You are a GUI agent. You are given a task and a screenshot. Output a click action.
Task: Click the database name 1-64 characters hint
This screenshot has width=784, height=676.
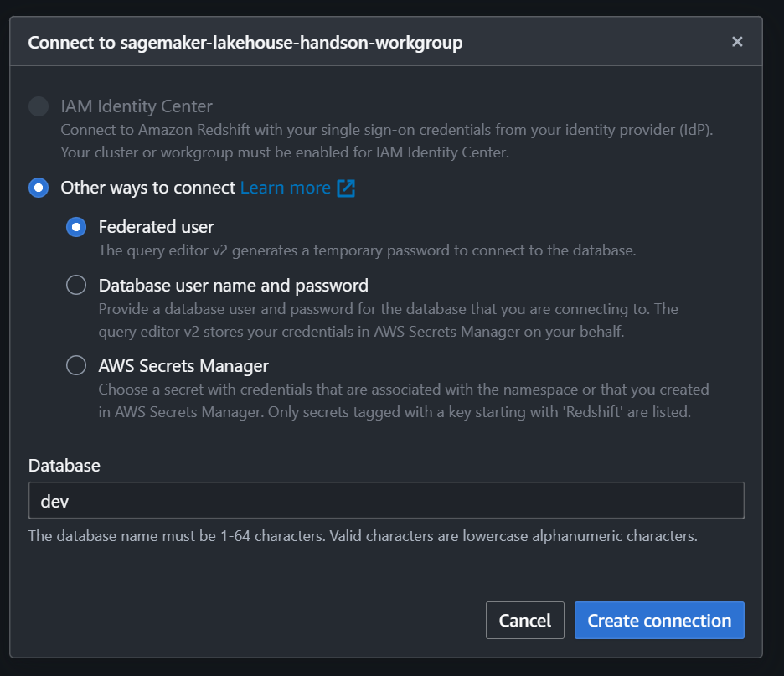coord(363,536)
